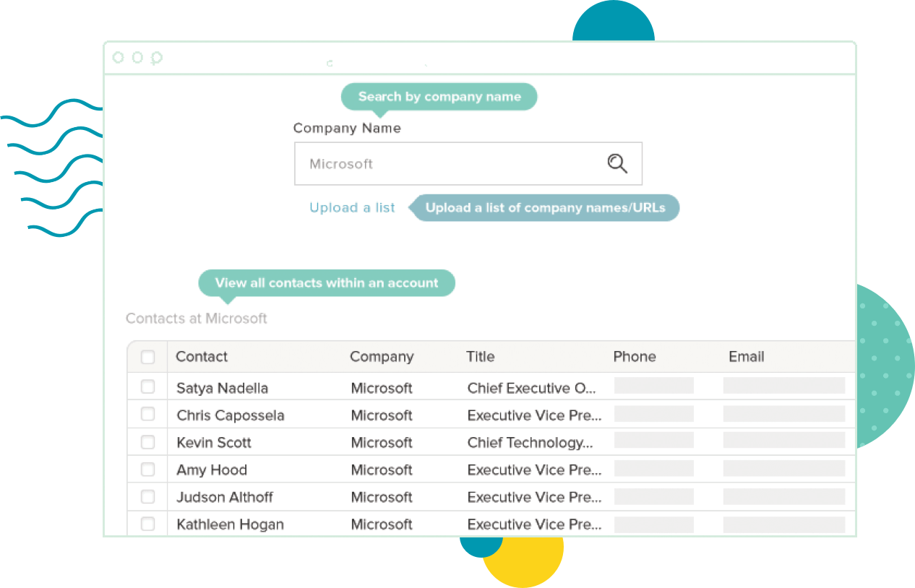Click Executive Vice Pre... title for Amy Hood
This screenshot has width=915, height=588.
[x=534, y=470]
